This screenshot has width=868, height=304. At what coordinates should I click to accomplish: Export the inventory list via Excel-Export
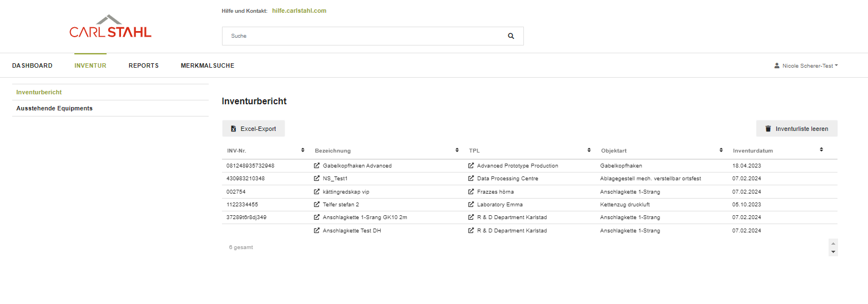254,129
